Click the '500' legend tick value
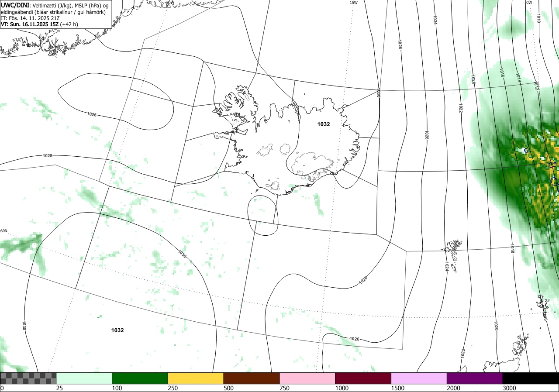This screenshot has height=392, width=559. coord(229,388)
